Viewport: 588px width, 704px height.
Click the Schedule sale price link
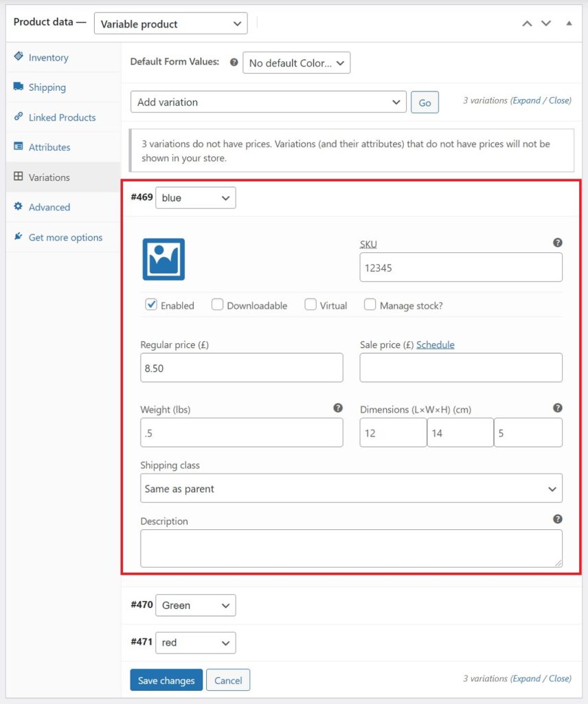435,344
